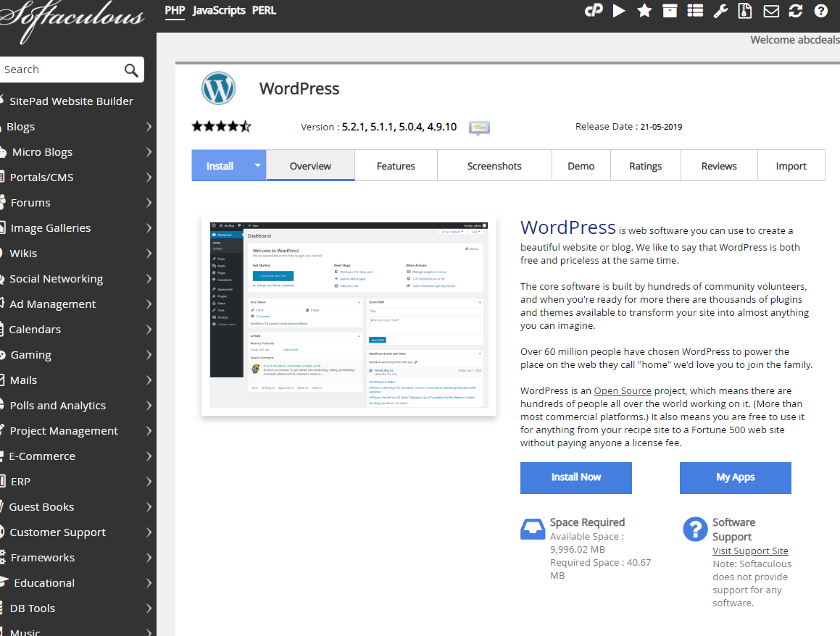Click the list view icon in top bar
This screenshot has height=636, width=840.
point(695,11)
